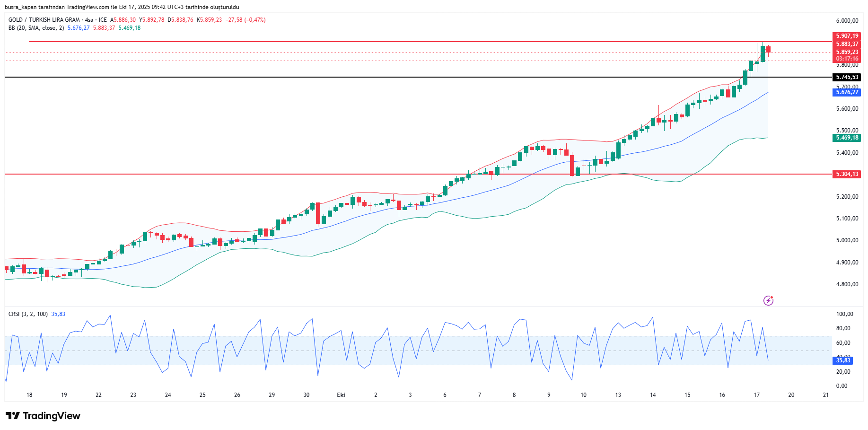Click date 13 on the time axis

618,395
